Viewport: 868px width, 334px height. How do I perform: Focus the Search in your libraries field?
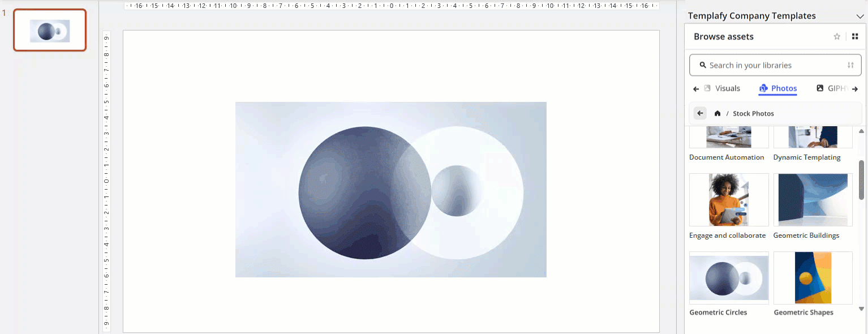pos(775,65)
